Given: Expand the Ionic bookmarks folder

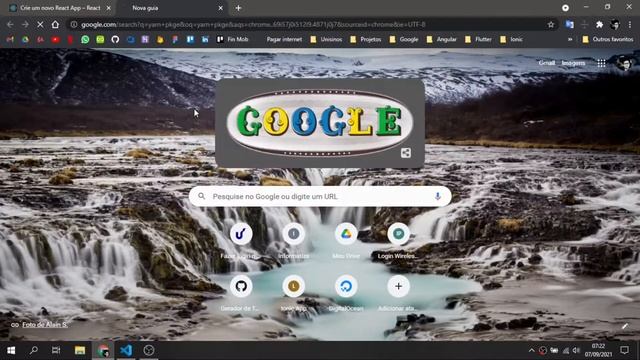Looking at the screenshot, I should 511,40.
